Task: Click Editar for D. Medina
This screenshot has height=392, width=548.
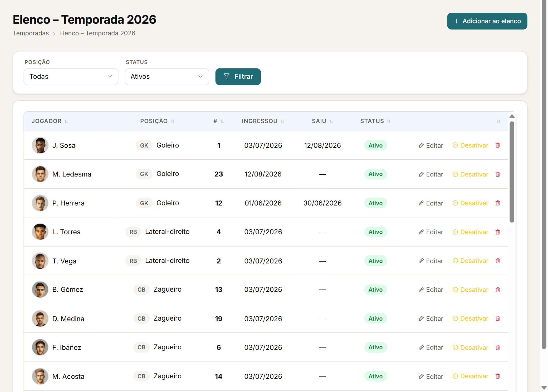Action: (431, 318)
